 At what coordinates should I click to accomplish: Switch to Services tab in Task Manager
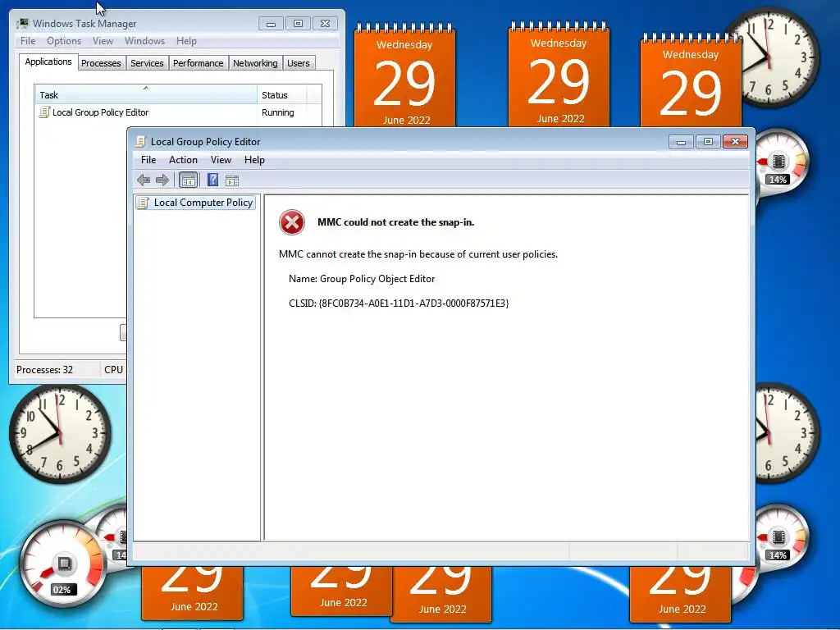click(x=148, y=63)
